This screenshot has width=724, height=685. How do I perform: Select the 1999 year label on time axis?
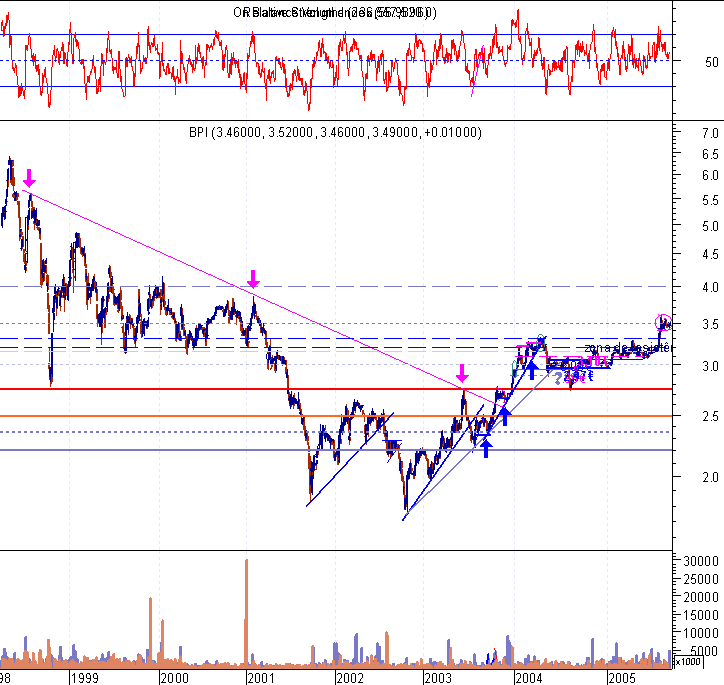tap(85, 678)
